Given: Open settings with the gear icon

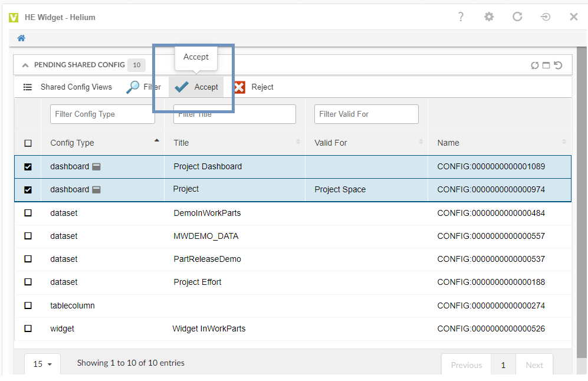Looking at the screenshot, I should pos(489,17).
